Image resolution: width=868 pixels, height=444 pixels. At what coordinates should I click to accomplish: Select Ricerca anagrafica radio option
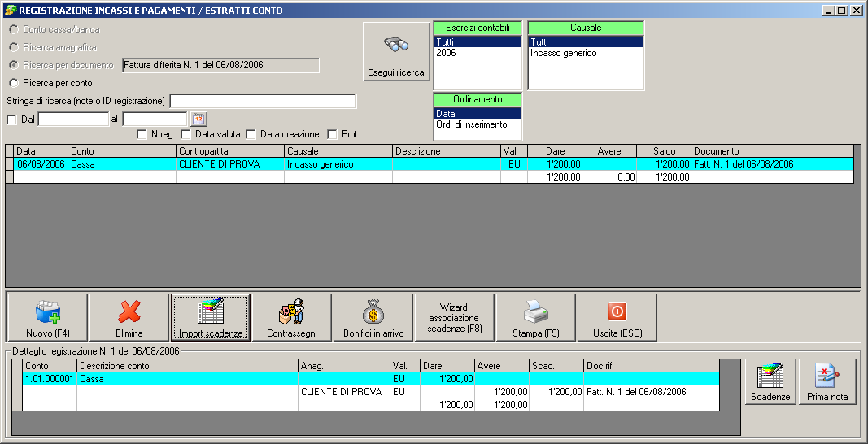(14, 47)
